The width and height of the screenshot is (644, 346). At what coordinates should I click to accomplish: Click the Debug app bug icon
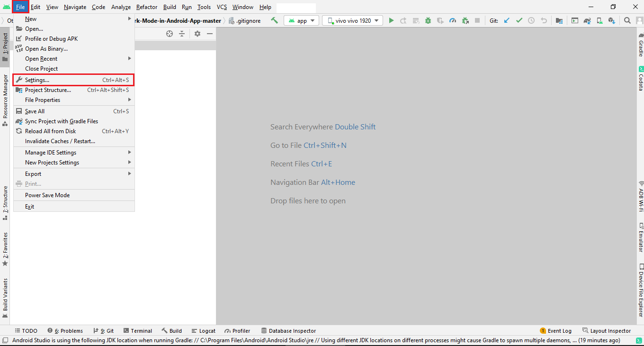click(428, 21)
